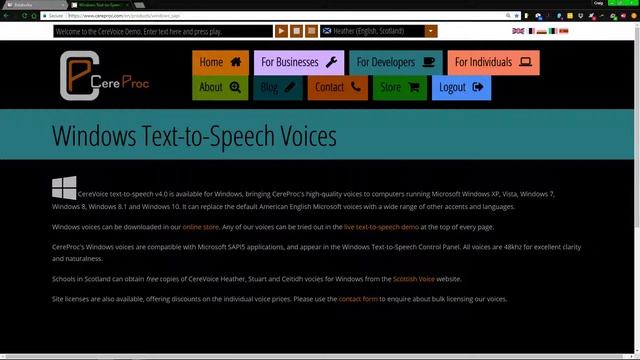This screenshot has width=640, height=360.
Task: Open the voice list dropdown arrow
Action: pyautogui.click(x=431, y=31)
